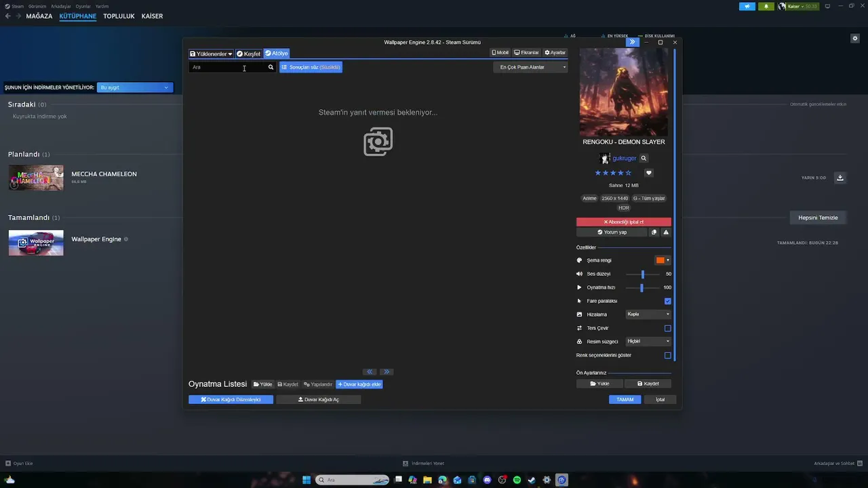
Task: Click the red Aboneliği iptal et button
Action: click(624, 222)
